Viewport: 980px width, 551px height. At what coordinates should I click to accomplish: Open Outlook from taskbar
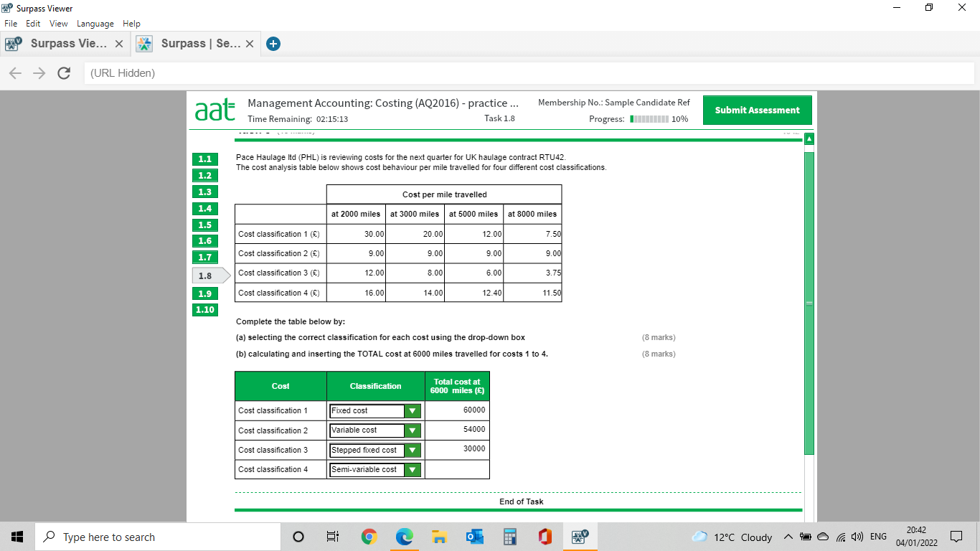coord(474,537)
